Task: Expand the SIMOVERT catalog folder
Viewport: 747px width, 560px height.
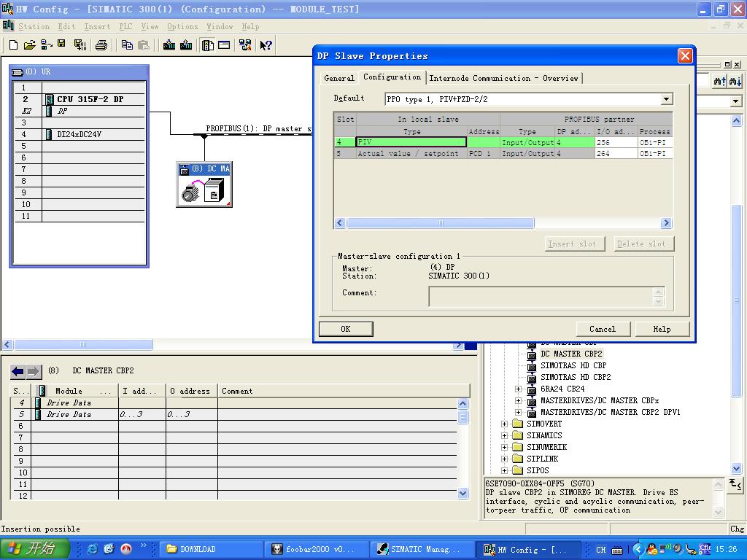Action: click(504, 424)
